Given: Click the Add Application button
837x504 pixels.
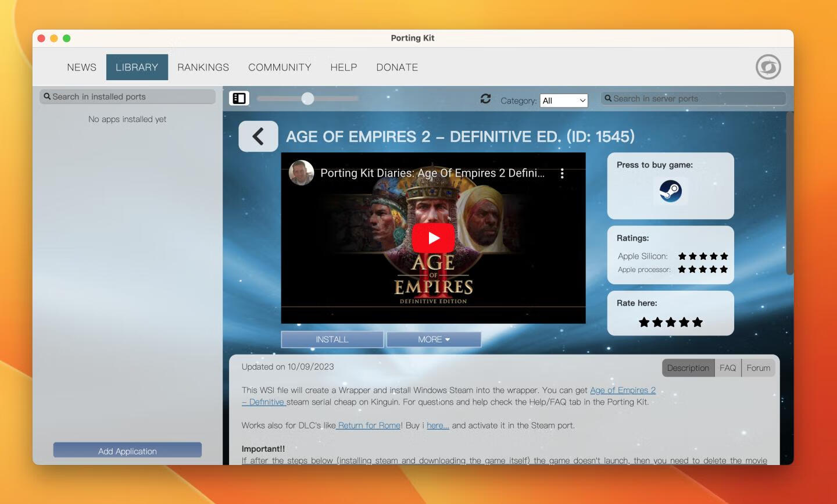Looking at the screenshot, I should (127, 451).
